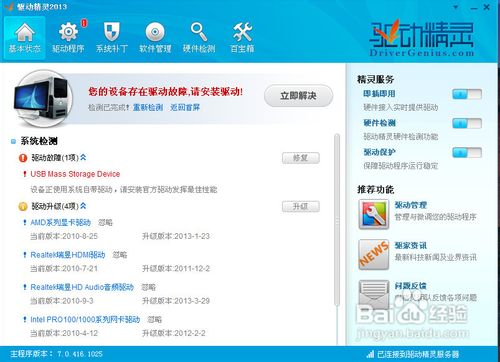This screenshot has height=362, width=500.
Task: Collapse the 驱动故障(1项) section
Action: click(x=83, y=157)
